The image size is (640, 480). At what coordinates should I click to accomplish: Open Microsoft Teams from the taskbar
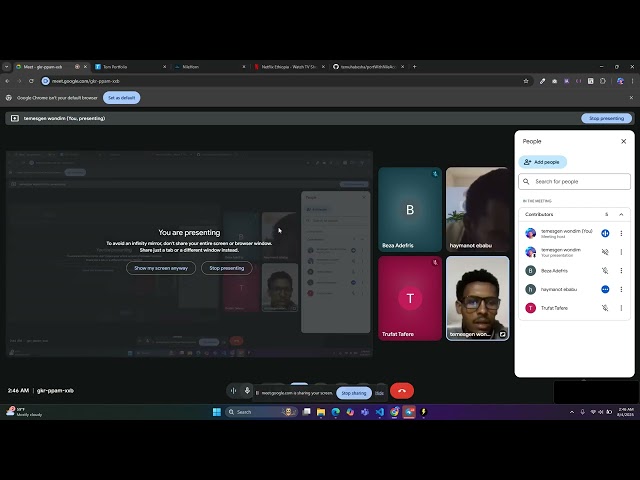(x=365, y=412)
